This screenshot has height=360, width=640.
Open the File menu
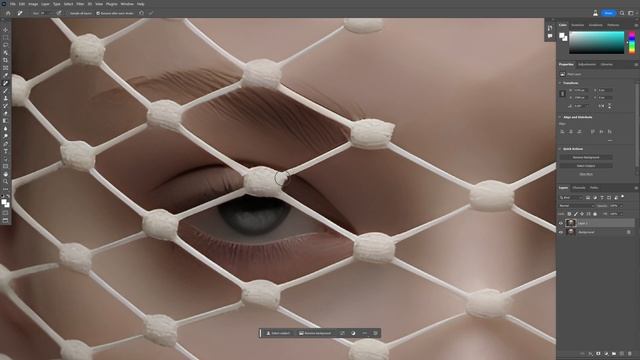tap(13, 4)
